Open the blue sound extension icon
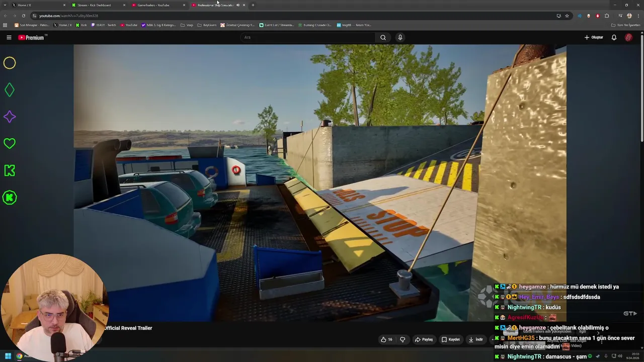 coord(580,16)
